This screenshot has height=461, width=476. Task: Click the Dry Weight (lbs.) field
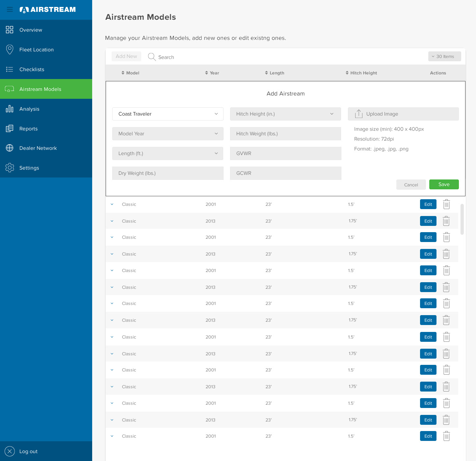pyautogui.click(x=168, y=173)
